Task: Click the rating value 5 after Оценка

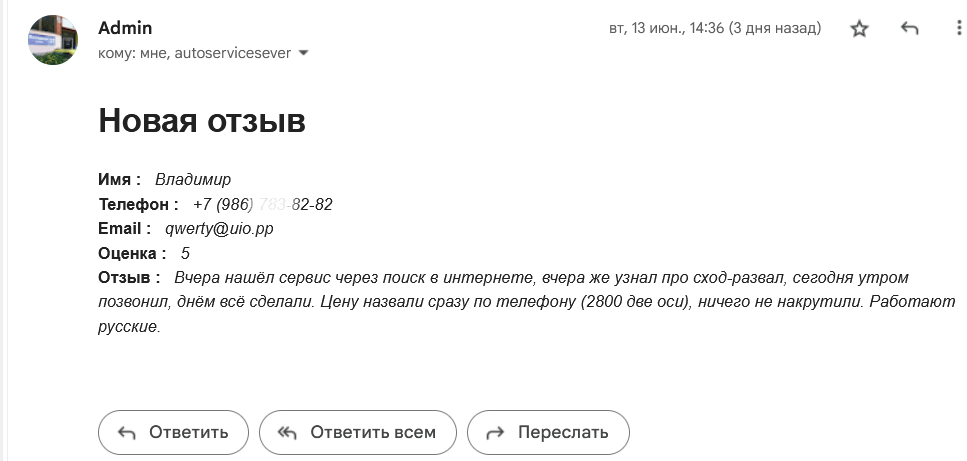Action: 185,253
